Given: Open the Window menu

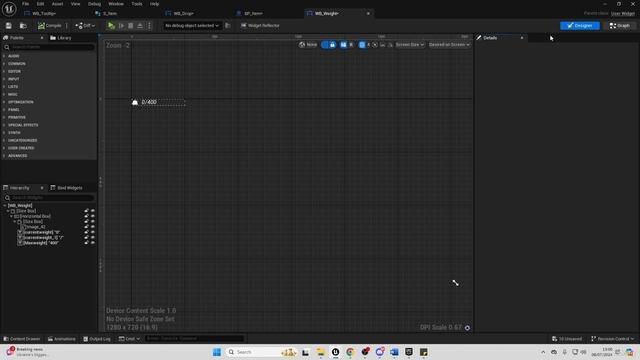Looking at the screenshot, I should (116, 4).
